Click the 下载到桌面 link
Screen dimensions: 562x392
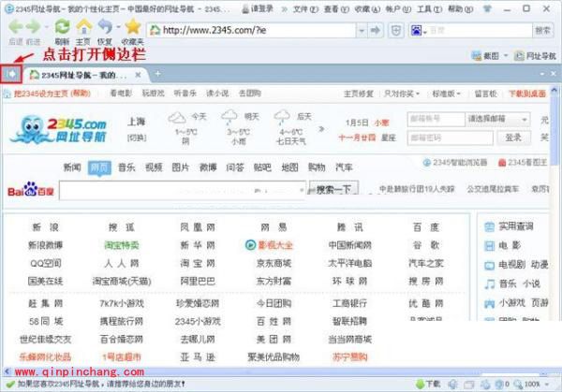pos(527,94)
